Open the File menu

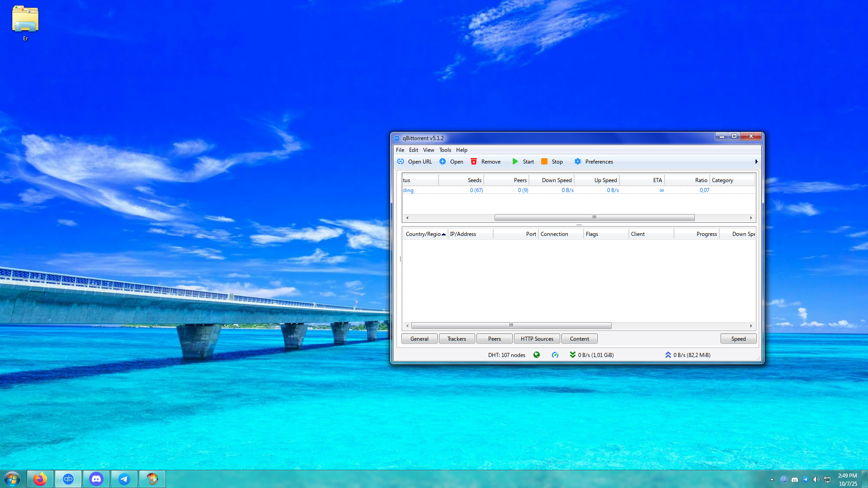(x=400, y=150)
